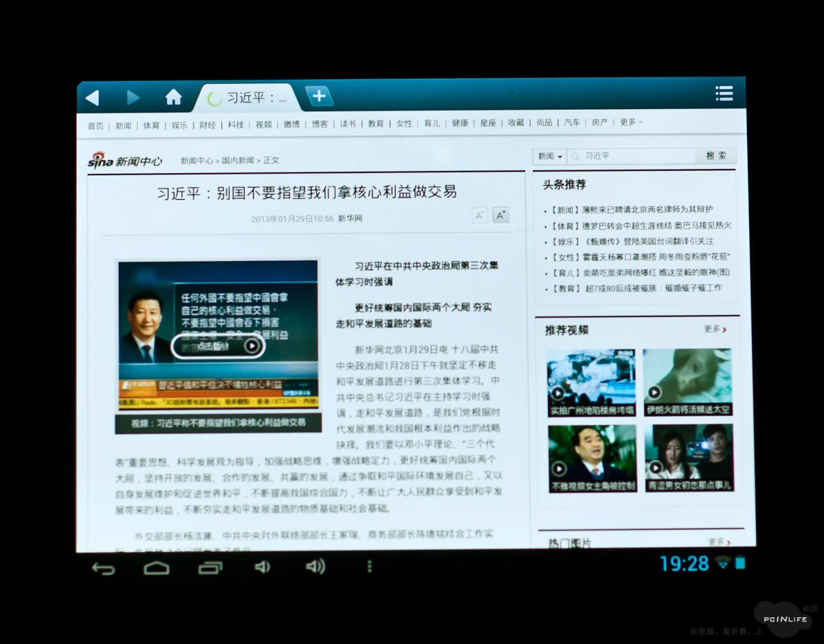
Task: Select the 习近平 browser tab
Action: 249,98
